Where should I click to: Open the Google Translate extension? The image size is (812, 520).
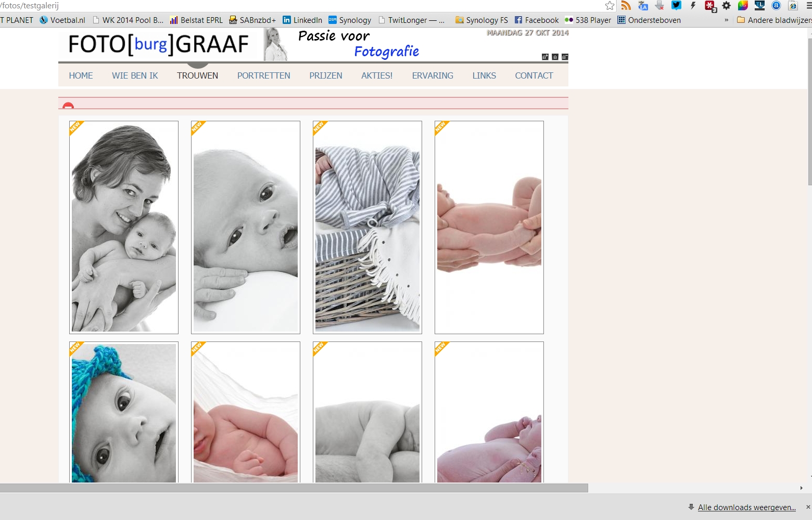[x=643, y=6]
